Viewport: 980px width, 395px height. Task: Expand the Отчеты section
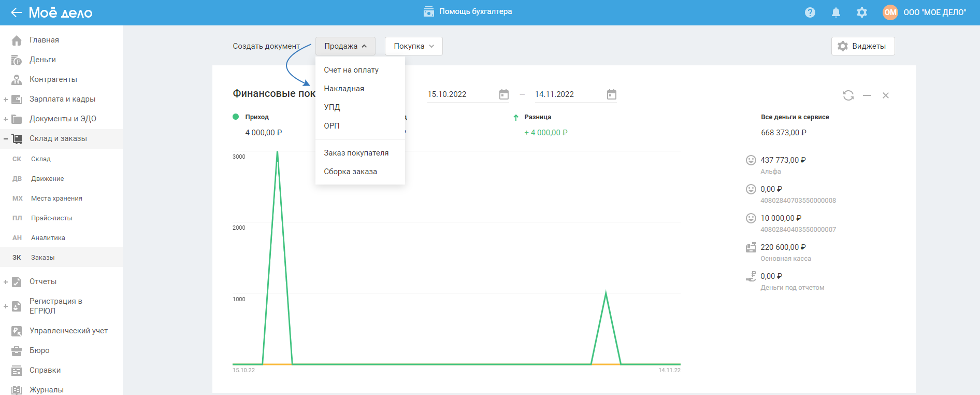(6, 281)
